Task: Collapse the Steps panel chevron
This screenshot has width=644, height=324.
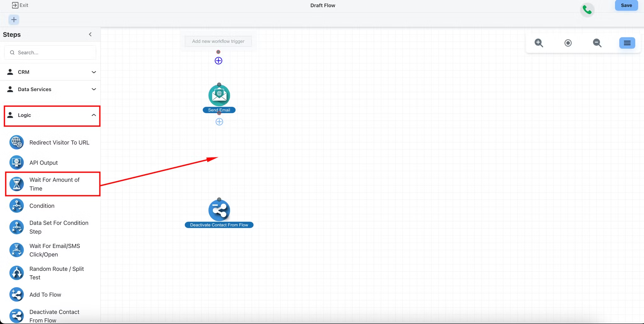Action: click(x=90, y=34)
